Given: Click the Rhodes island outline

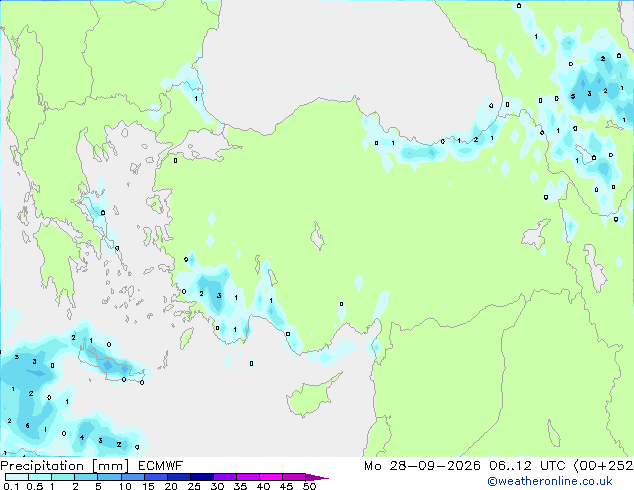Looking at the screenshot, I should point(186,338).
